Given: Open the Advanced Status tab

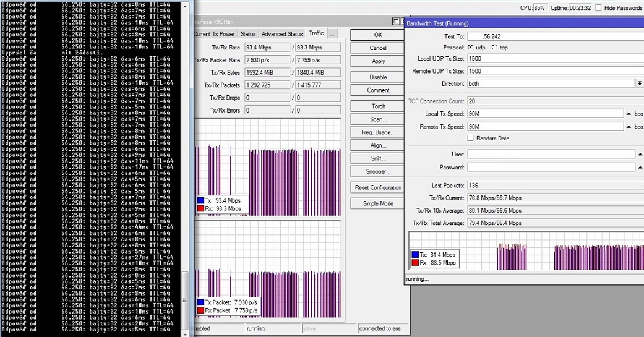Looking at the screenshot, I should (x=282, y=34).
